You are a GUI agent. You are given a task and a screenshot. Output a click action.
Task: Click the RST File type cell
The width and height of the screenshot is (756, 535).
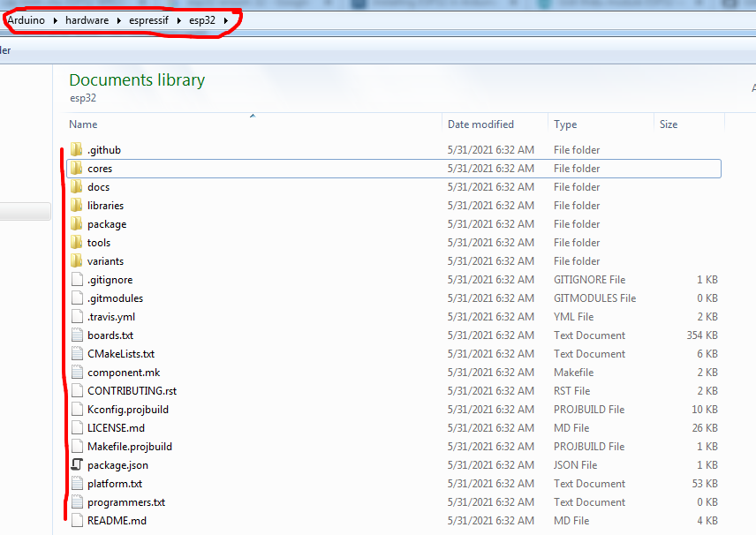coord(571,391)
